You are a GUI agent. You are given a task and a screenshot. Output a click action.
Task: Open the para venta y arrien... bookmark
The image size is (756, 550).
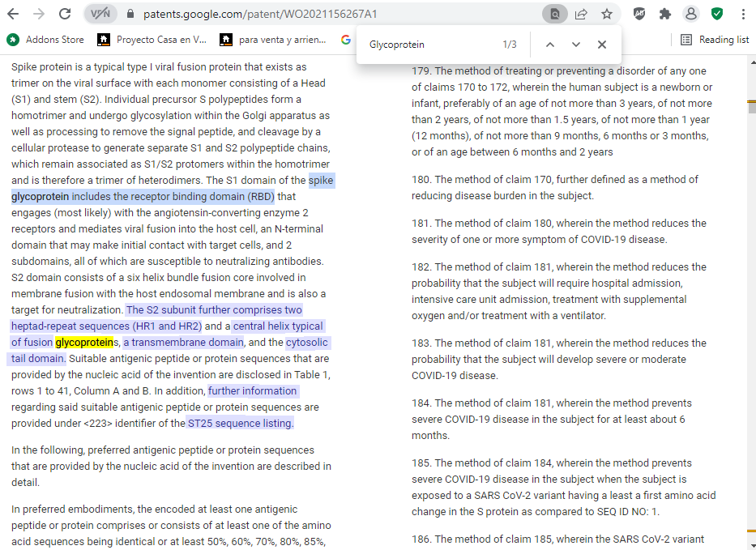point(274,39)
